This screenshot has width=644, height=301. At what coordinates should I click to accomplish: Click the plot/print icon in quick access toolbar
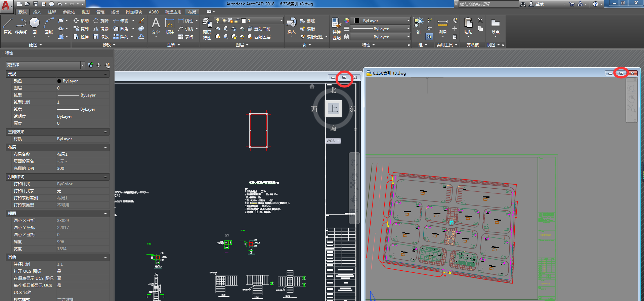coord(51,4)
